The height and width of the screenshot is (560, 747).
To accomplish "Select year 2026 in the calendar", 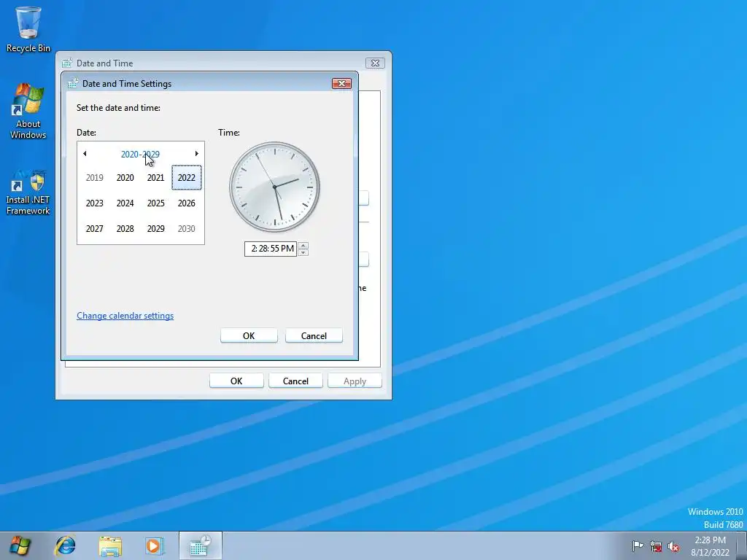I will [186, 203].
